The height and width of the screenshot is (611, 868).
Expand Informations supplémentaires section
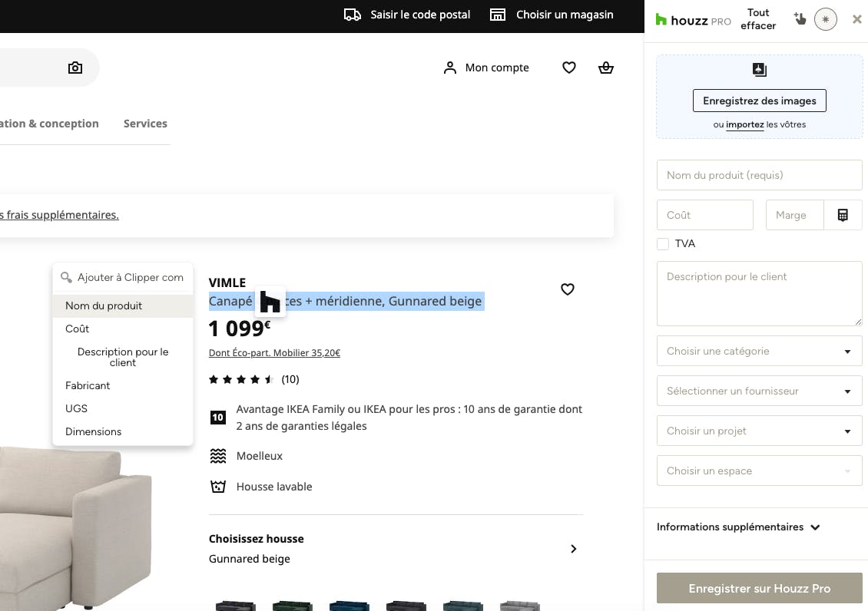738,527
